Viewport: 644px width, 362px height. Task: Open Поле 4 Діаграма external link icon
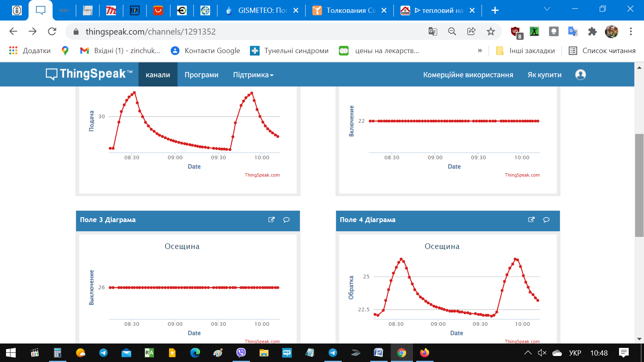coord(532,220)
